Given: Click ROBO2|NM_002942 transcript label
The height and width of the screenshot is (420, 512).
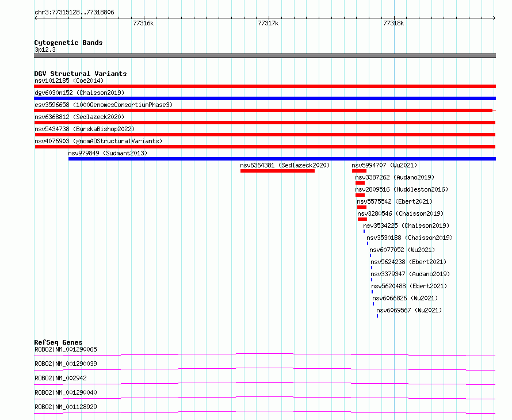Looking at the screenshot, I should 61,378.
